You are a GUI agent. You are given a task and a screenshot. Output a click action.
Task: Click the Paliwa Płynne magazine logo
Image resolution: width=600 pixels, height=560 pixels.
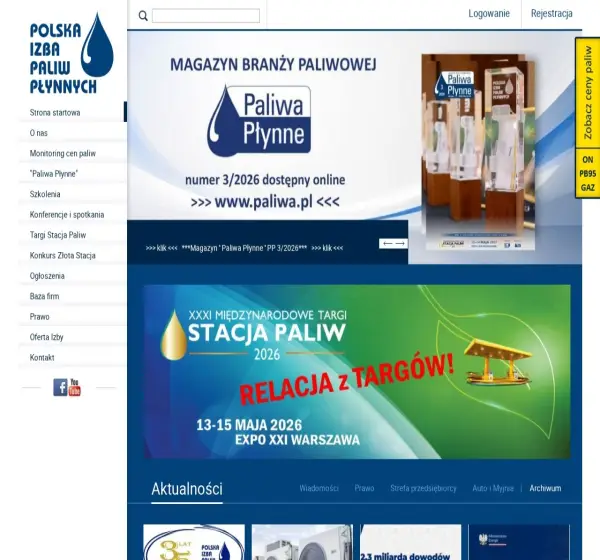(259, 121)
